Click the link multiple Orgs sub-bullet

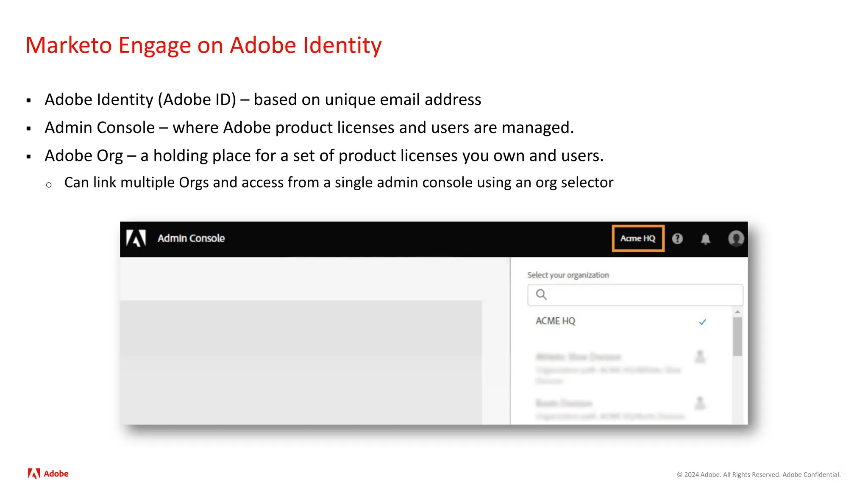[x=339, y=183]
